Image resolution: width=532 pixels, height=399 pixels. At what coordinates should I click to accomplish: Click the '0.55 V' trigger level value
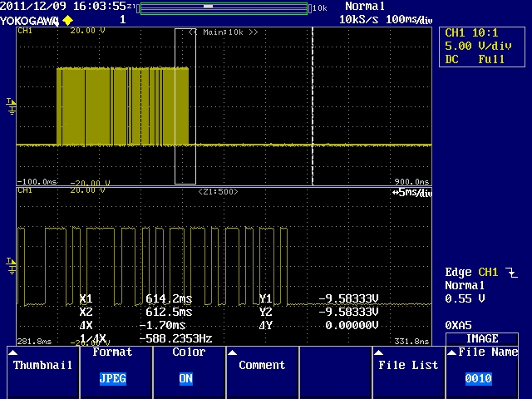465,298
